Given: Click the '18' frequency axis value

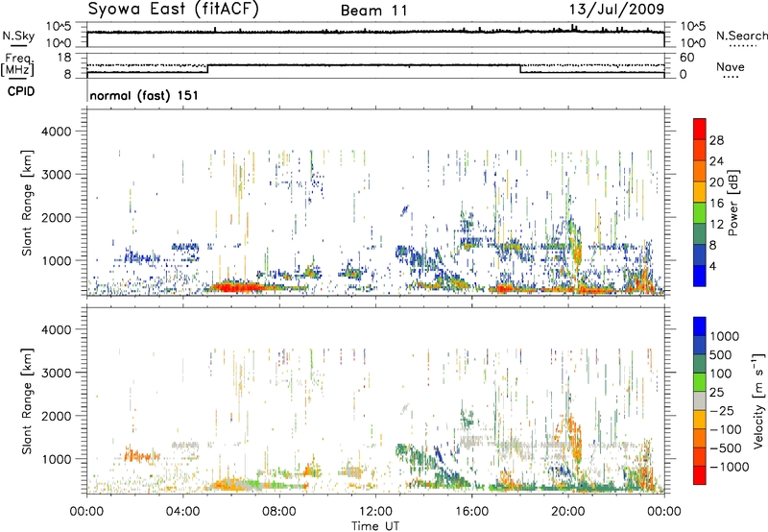Looking at the screenshot, I should pos(64,58).
